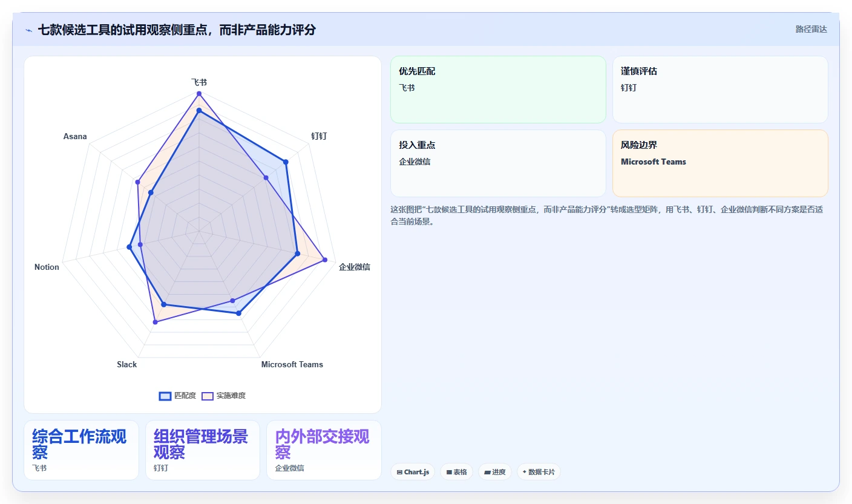Click the Microsoft Teams radar axis label
The width and height of the screenshot is (852, 504).
tap(292, 364)
